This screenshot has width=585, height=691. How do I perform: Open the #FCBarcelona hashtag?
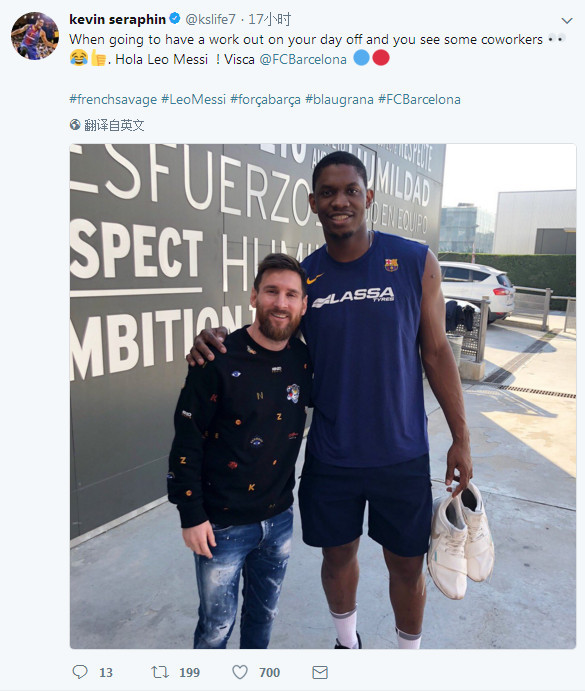pos(419,100)
